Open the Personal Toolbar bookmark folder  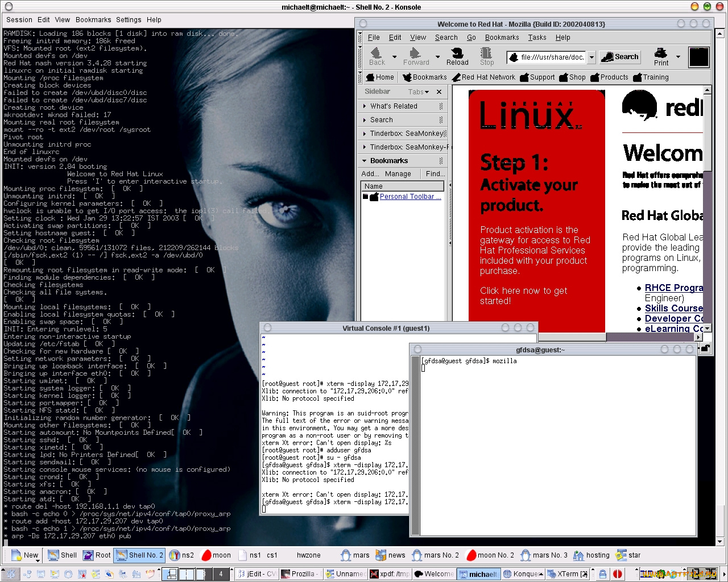[409, 196]
